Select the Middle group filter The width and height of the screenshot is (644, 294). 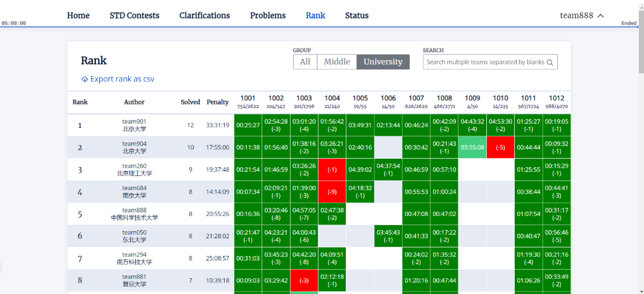(337, 62)
